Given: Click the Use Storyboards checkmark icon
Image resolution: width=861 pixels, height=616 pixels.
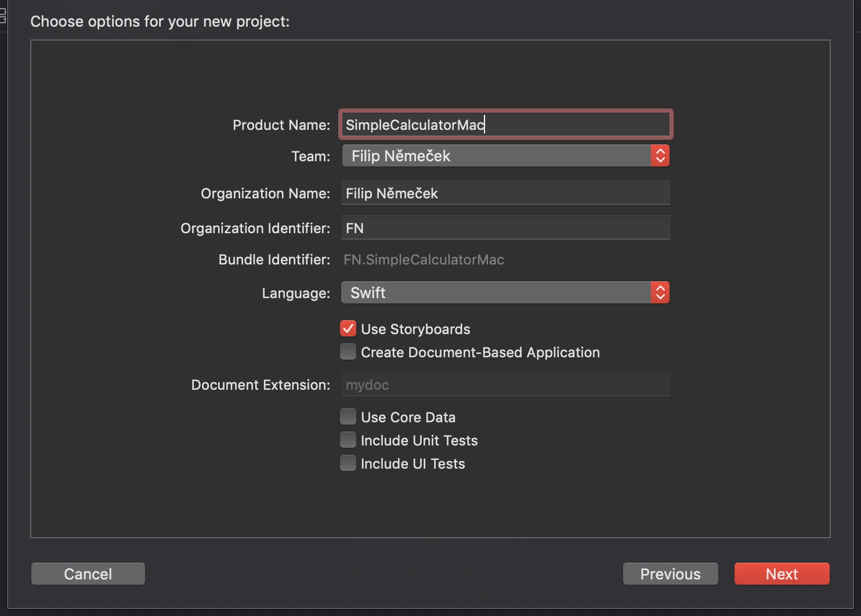Looking at the screenshot, I should 348,328.
